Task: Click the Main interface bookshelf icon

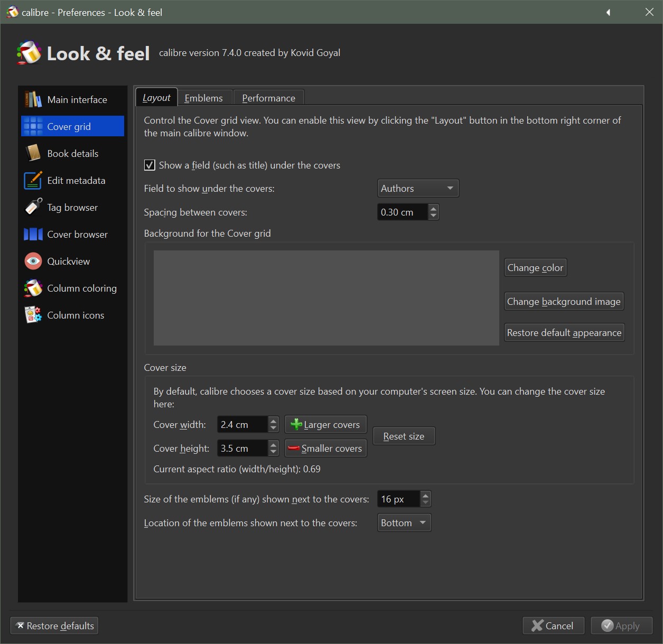Action: [x=33, y=99]
